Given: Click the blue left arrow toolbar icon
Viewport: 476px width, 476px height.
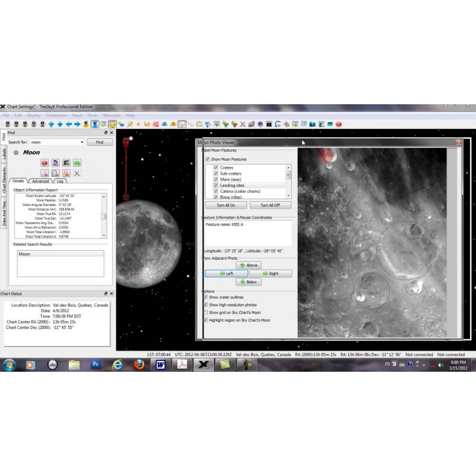Looking at the screenshot, I should coord(69,124).
